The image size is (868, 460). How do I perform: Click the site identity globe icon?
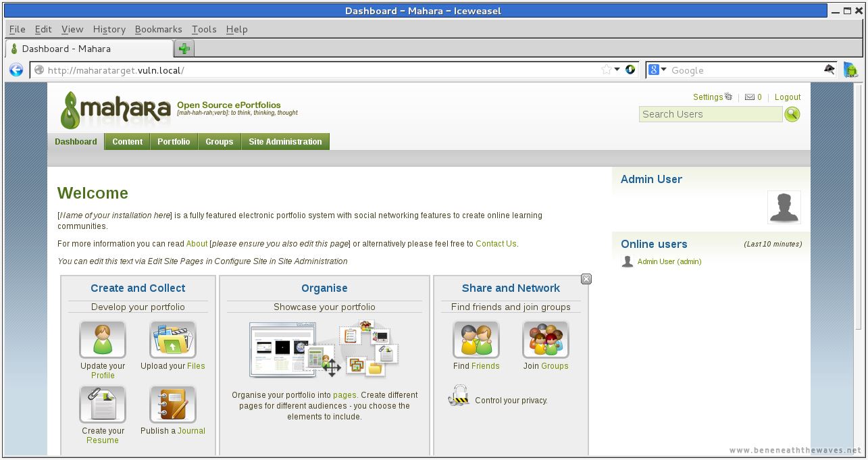pyautogui.click(x=39, y=70)
